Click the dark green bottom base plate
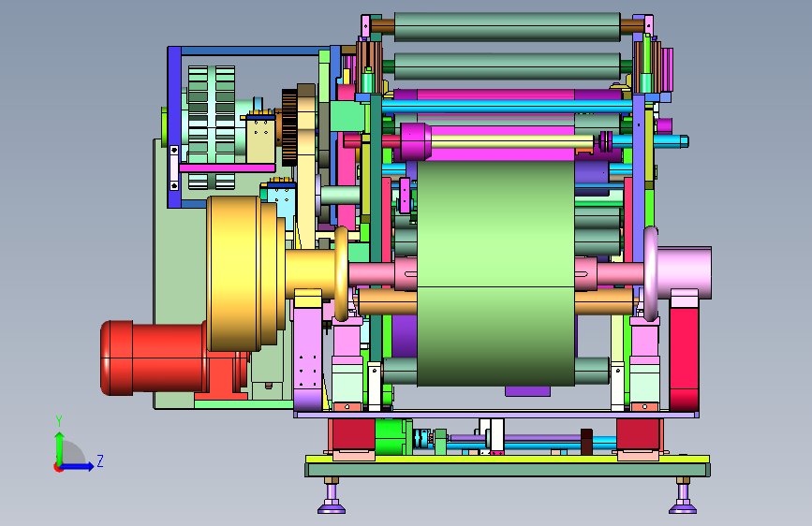Screen dimensions: 812x526 pyautogui.click(x=508, y=470)
